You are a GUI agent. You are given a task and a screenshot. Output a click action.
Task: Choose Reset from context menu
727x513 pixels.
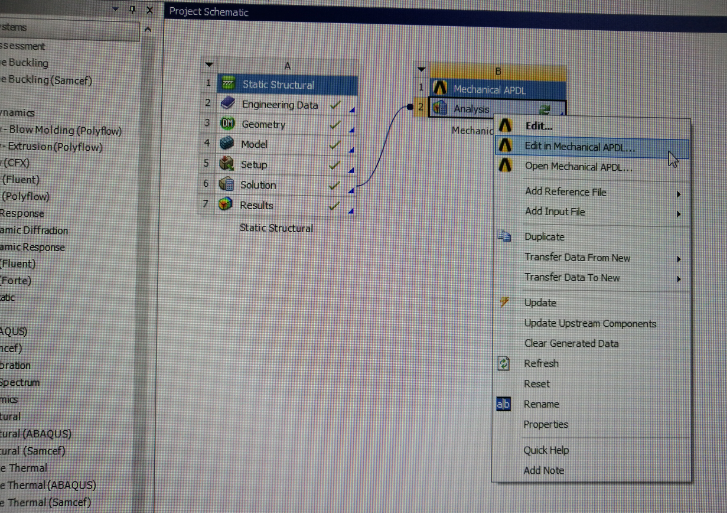[592, 384]
